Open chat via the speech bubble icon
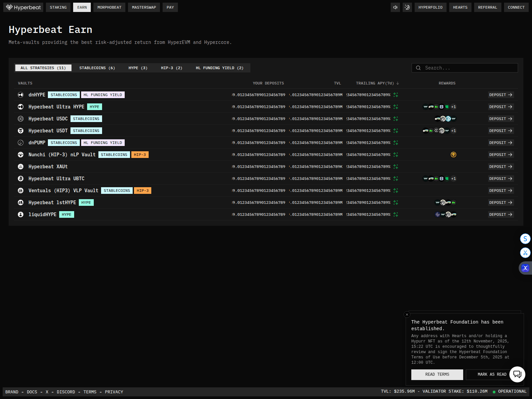 pos(517,374)
